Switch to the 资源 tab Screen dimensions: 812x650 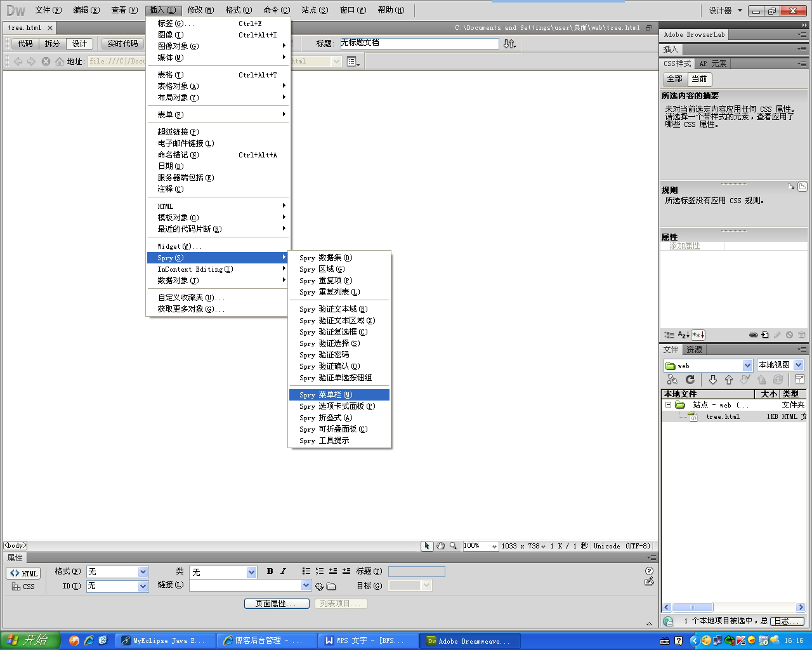pos(694,350)
